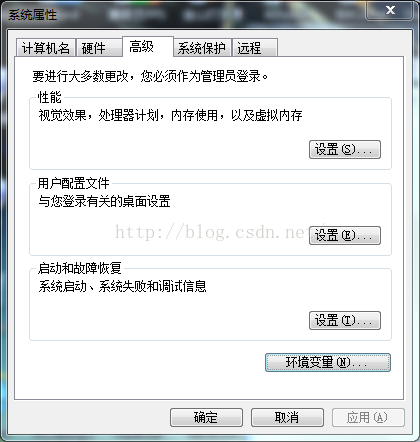Open the 环境变量(N) dialog
The width and height of the screenshot is (420, 442).
[328, 362]
